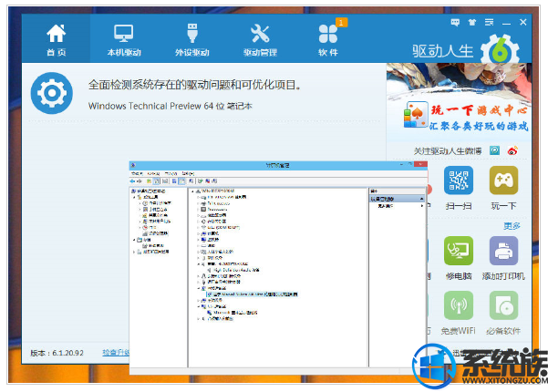The width and height of the screenshot is (548, 392).
Task: Collapse the 存储 tree node
Action: pos(134,240)
